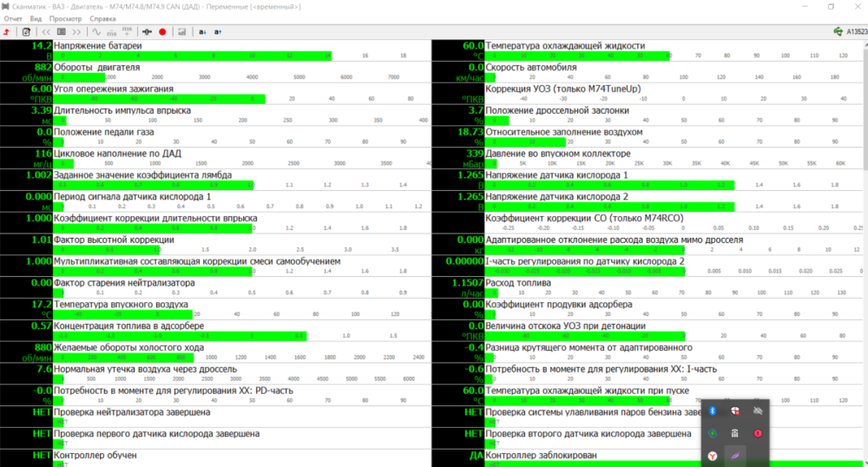Select Коэффициент продувки адсорбера row
This screenshot has width=868, height=467.
[x=648, y=309]
